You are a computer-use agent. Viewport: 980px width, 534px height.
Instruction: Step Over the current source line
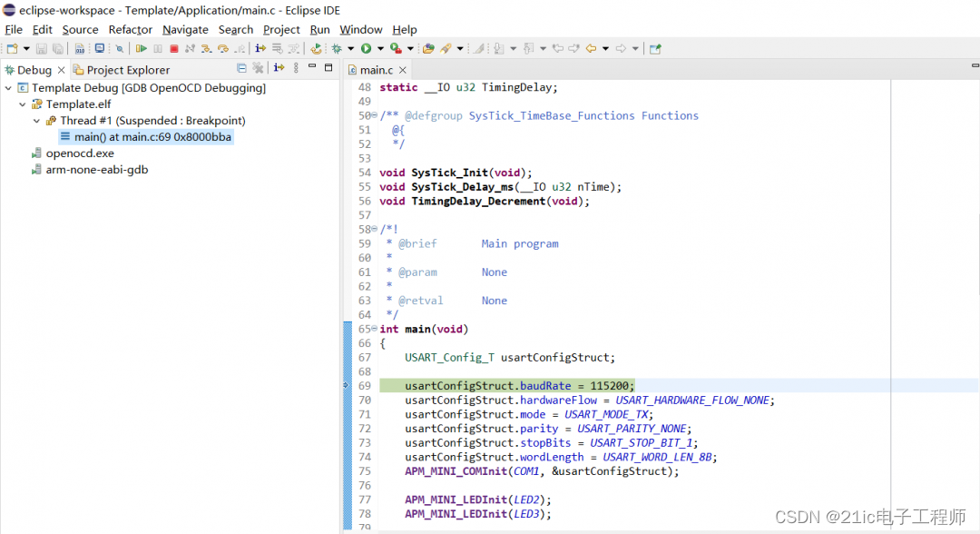click(x=222, y=48)
